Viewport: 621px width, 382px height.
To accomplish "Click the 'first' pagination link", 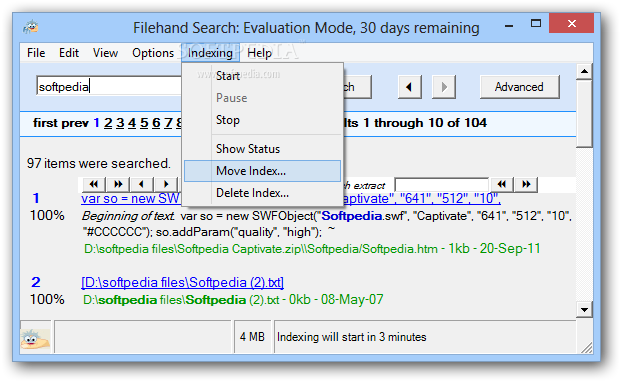I will (45, 123).
